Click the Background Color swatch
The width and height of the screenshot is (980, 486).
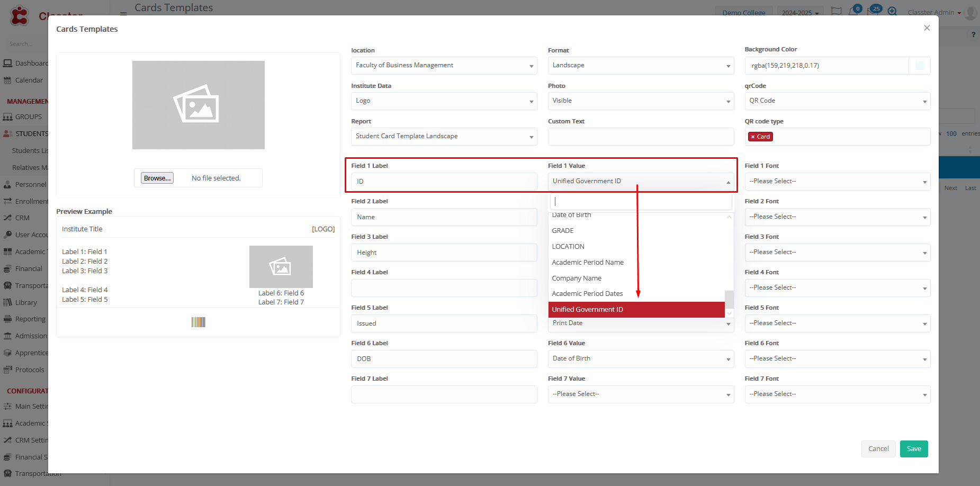(x=920, y=66)
